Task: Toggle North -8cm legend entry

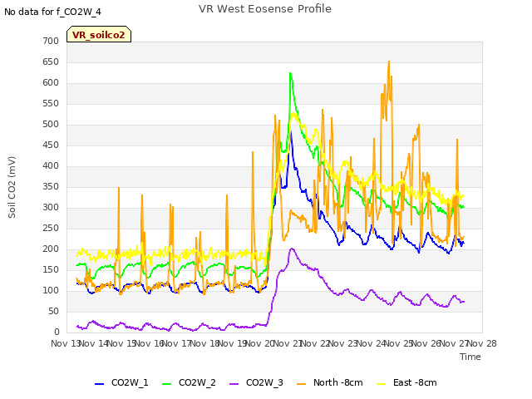Action: pyautogui.click(x=330, y=382)
